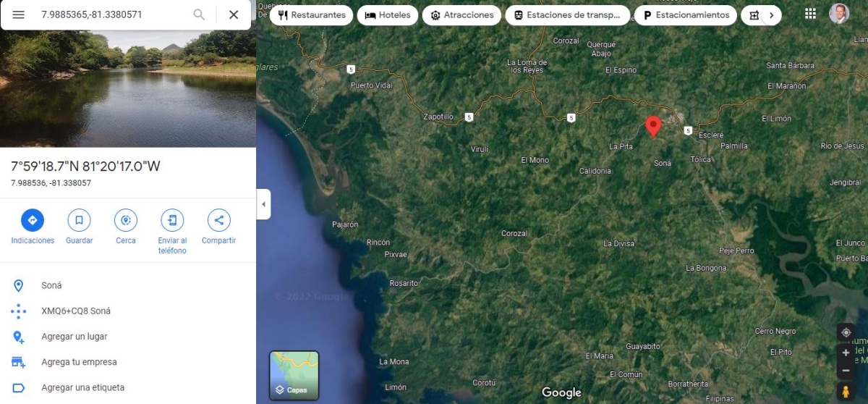868x404 pixels.
Task: Click the Cerca nearby icon
Action: 126,220
